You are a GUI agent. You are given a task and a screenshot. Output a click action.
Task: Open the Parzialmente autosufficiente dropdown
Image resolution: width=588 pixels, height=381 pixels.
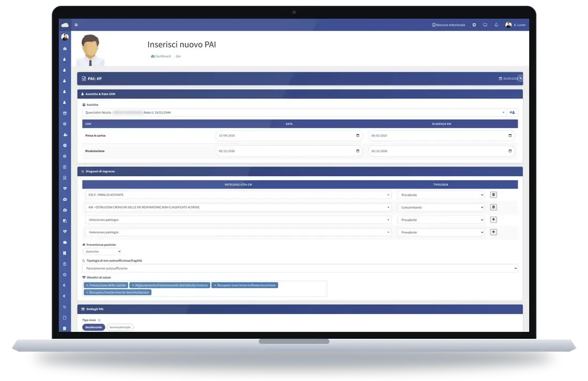300,268
